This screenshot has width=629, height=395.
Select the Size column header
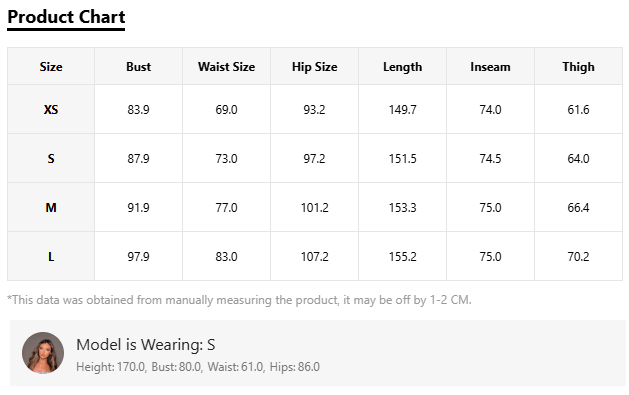point(51,67)
